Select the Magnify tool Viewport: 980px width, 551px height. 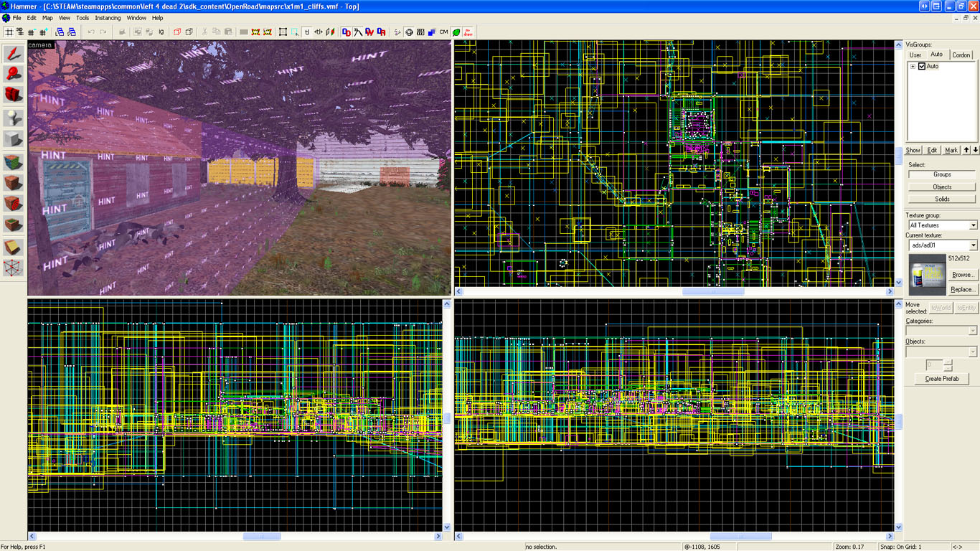[x=14, y=73]
